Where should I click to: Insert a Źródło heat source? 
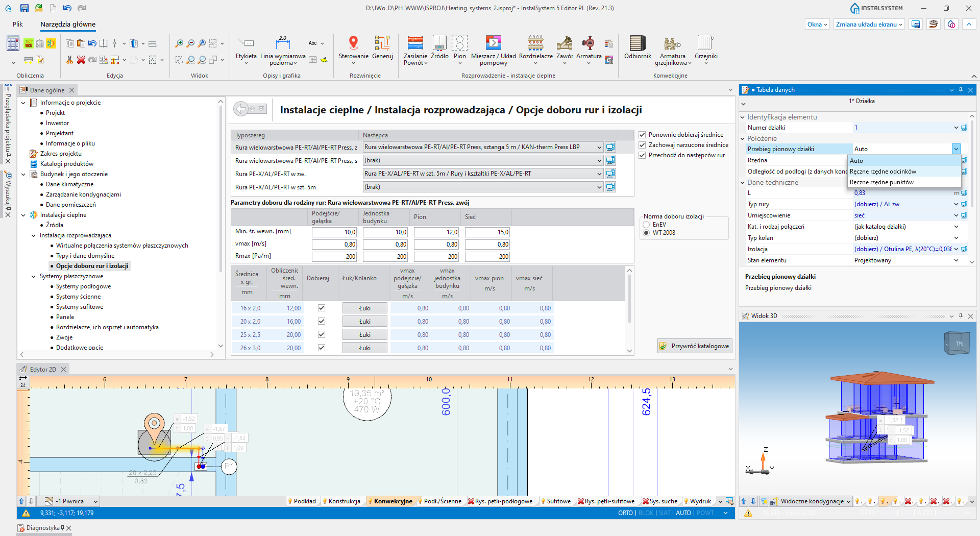[x=439, y=47]
